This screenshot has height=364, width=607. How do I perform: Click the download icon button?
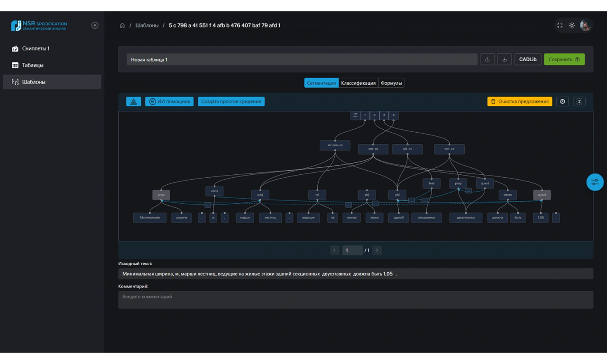[x=504, y=59]
